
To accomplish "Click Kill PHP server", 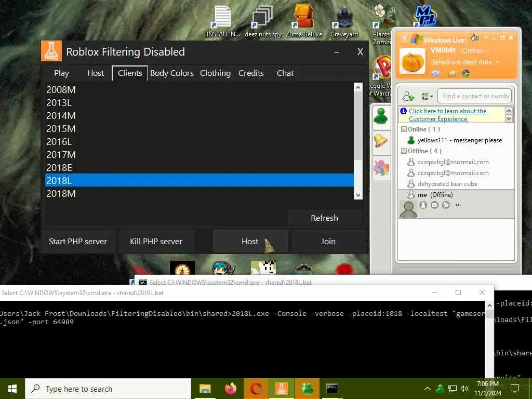I will tap(156, 241).
